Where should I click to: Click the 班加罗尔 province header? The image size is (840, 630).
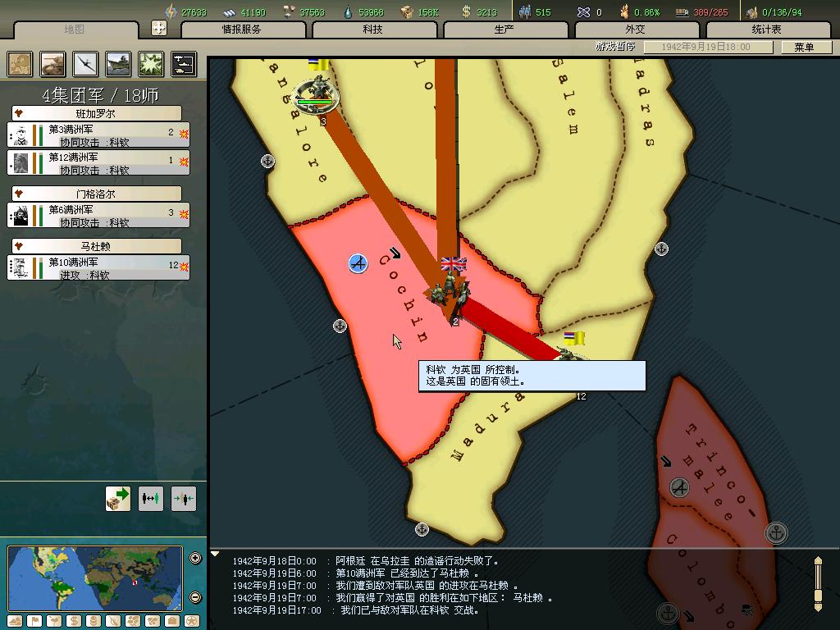click(97, 113)
